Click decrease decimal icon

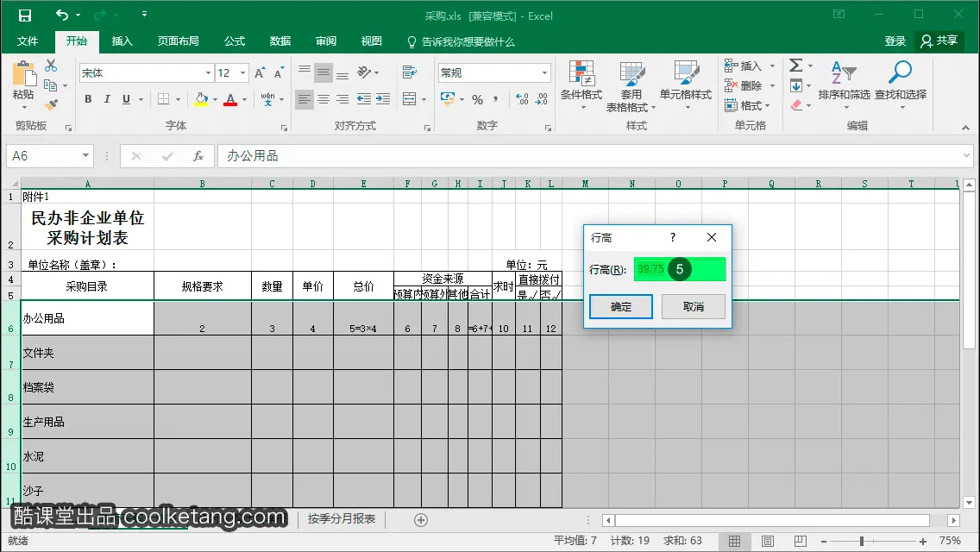click(542, 99)
